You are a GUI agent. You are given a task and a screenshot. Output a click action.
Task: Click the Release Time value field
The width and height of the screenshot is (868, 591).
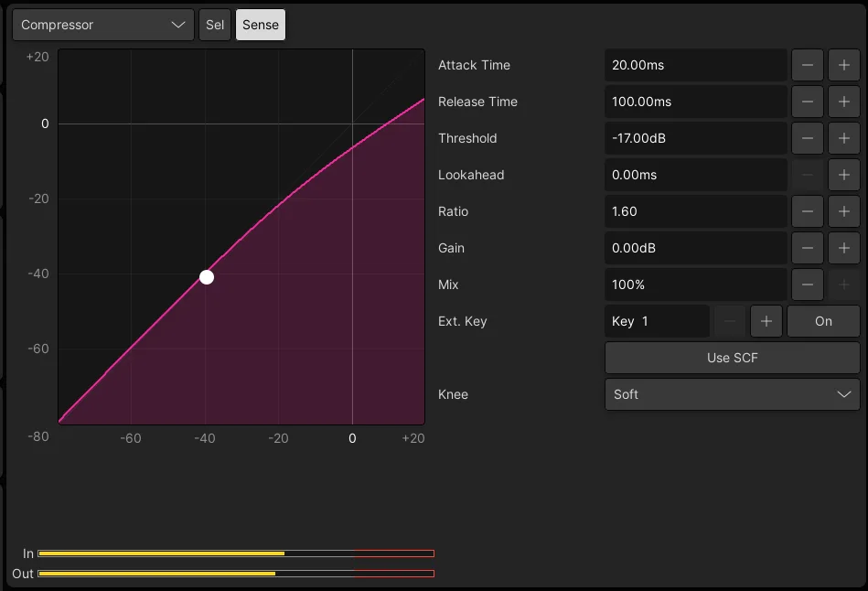click(696, 102)
